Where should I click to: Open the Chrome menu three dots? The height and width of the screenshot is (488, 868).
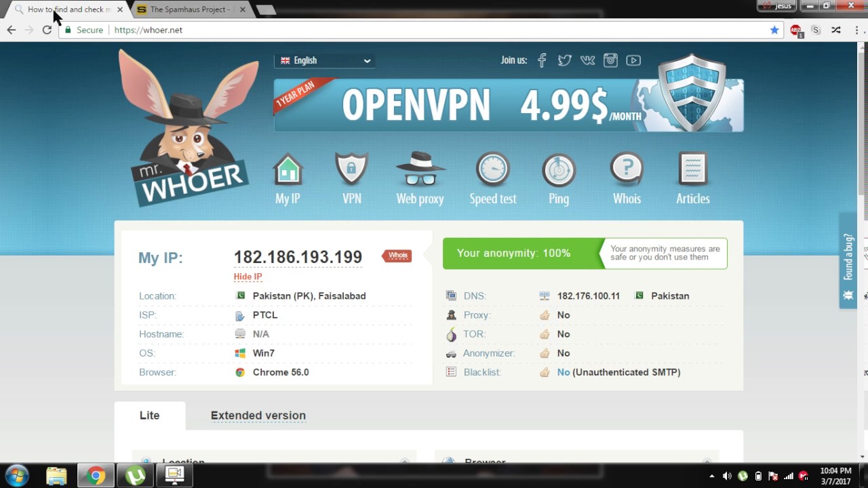857,30
